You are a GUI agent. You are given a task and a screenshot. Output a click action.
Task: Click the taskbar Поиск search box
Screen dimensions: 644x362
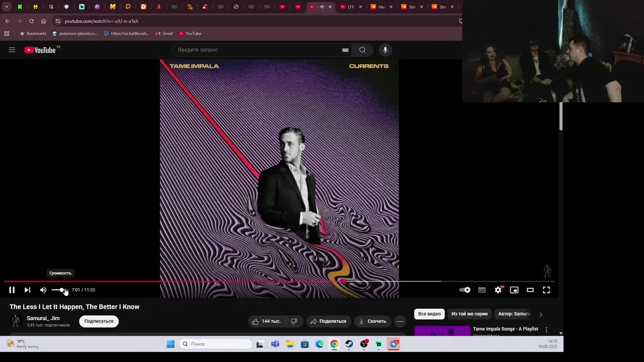pos(215,344)
